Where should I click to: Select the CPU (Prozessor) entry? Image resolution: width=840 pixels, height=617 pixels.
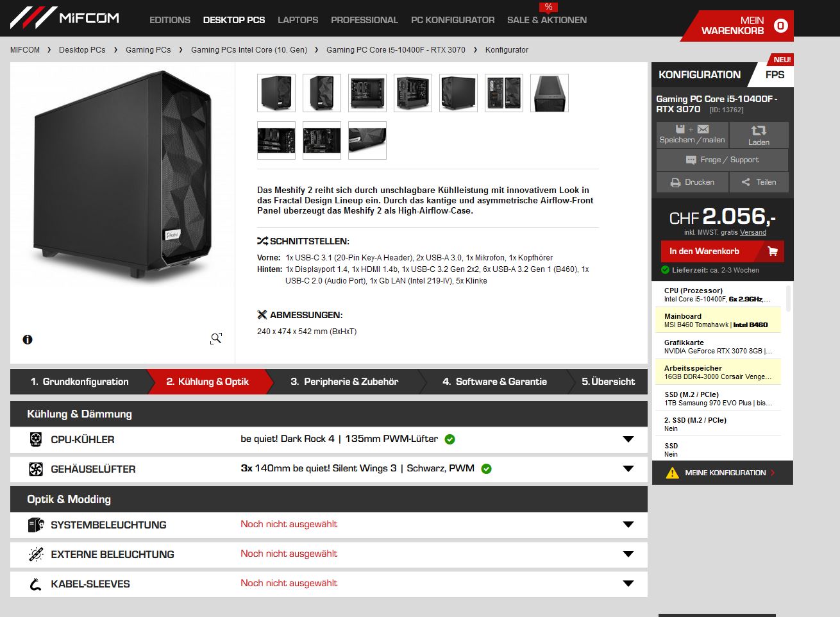718,294
